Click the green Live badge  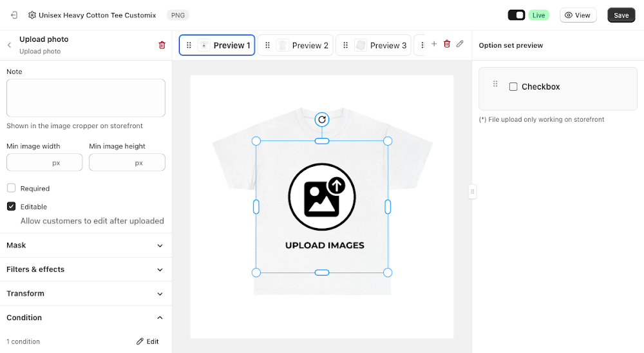538,15
